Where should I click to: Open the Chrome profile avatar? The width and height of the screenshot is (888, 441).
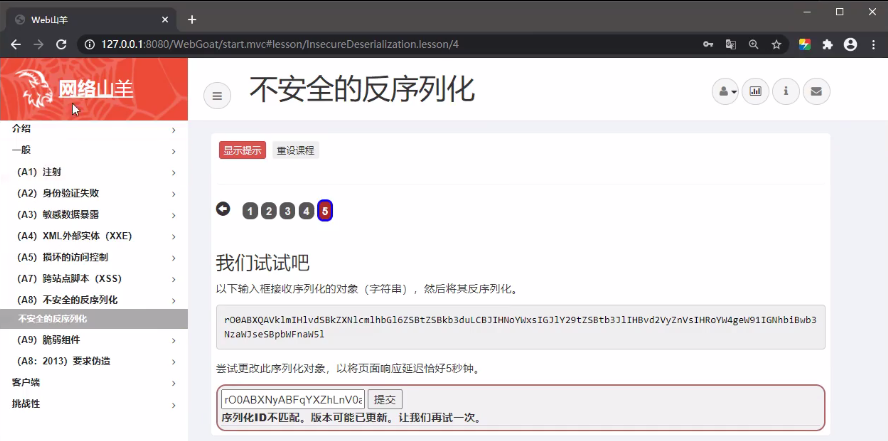850,45
